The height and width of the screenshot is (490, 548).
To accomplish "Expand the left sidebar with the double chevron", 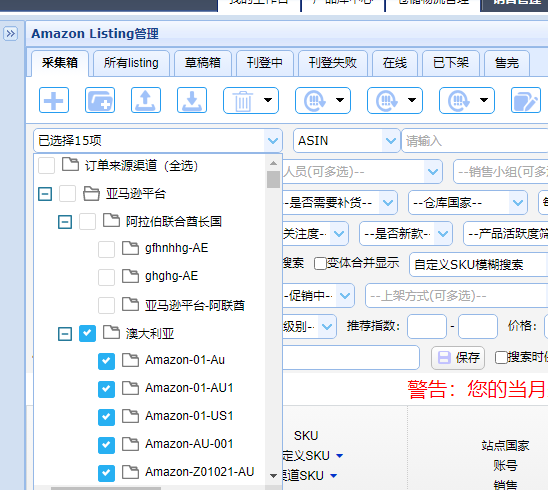I will tap(10, 34).
